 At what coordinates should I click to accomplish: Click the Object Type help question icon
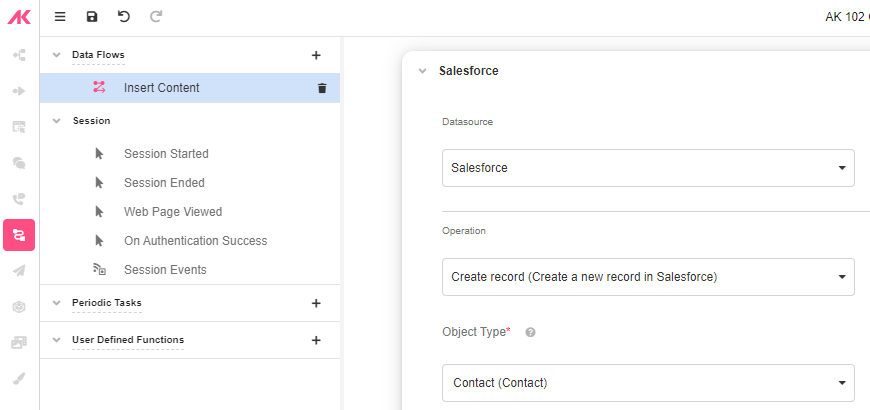click(x=530, y=332)
